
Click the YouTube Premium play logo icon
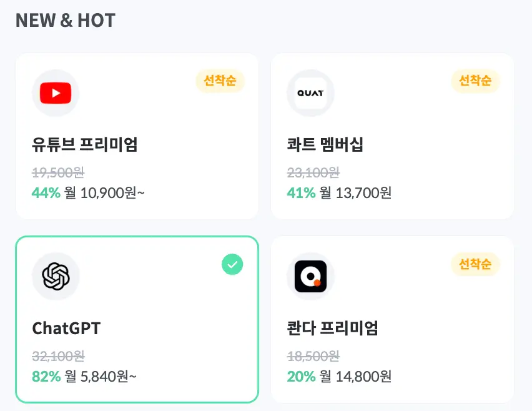[x=55, y=92]
